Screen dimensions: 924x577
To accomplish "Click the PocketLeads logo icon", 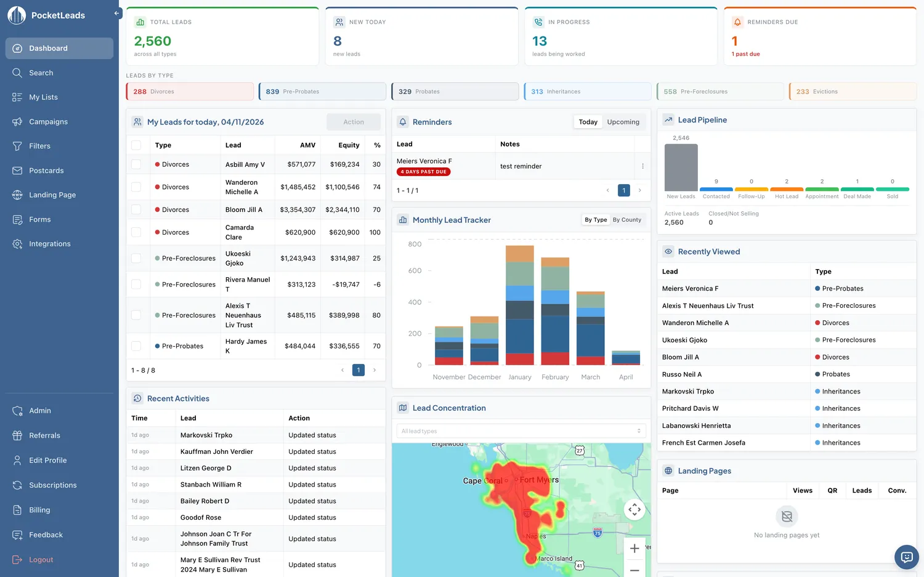I will point(17,15).
